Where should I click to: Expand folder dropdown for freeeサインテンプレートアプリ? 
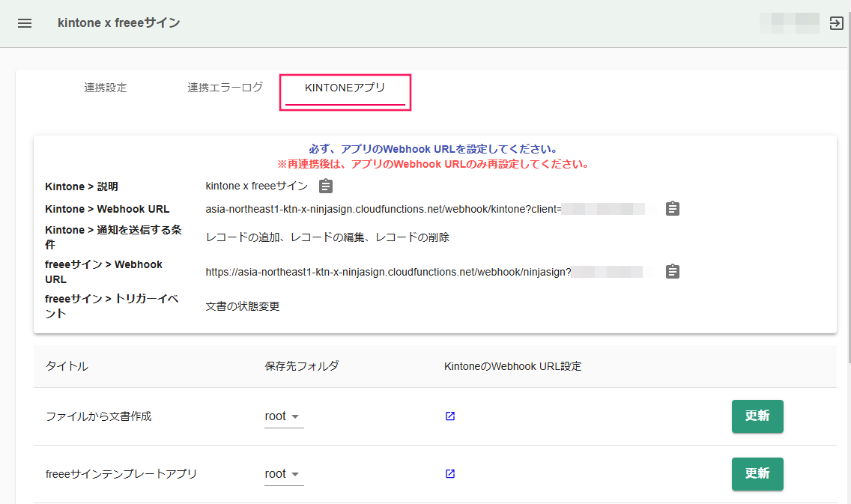click(x=284, y=473)
